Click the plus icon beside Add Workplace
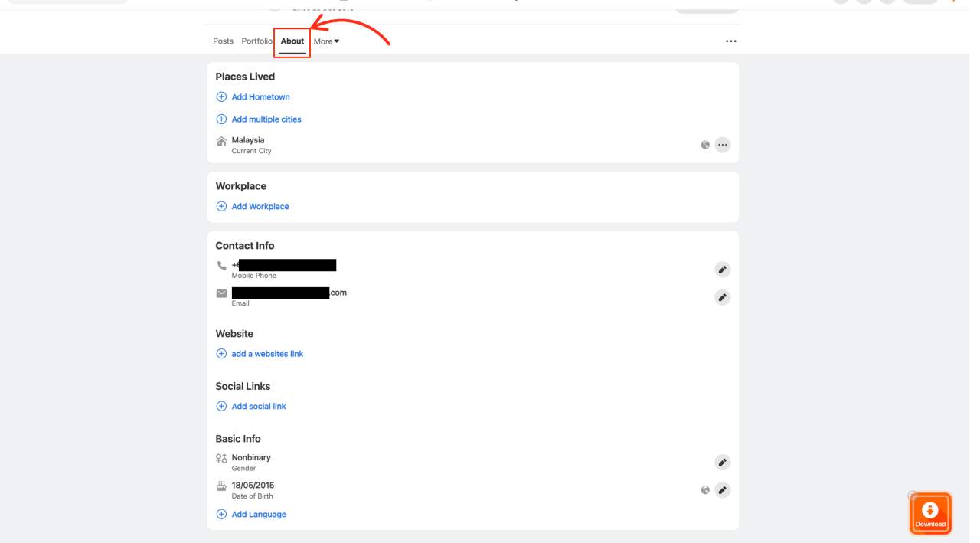This screenshot has height=543, width=980. click(x=221, y=207)
